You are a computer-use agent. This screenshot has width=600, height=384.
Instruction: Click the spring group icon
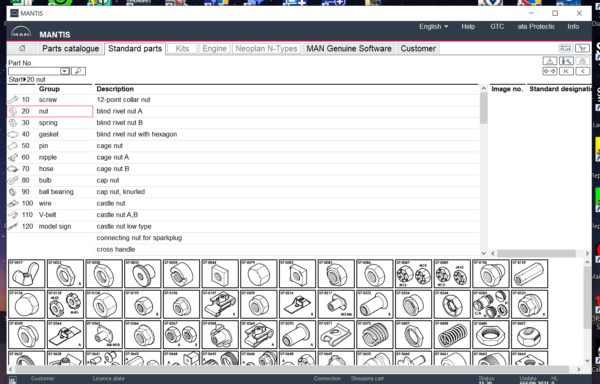13,123
